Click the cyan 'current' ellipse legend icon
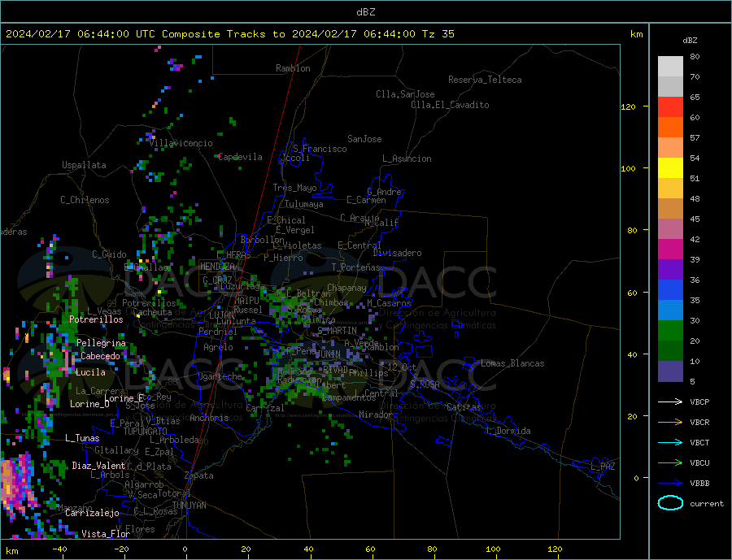Viewport: 732px width, 560px height. click(670, 503)
